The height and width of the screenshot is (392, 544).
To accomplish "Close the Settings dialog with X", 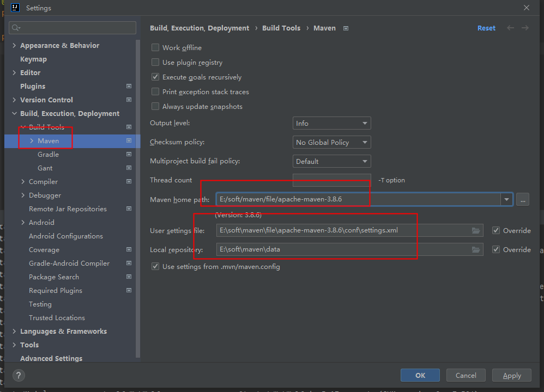I will click(527, 8).
